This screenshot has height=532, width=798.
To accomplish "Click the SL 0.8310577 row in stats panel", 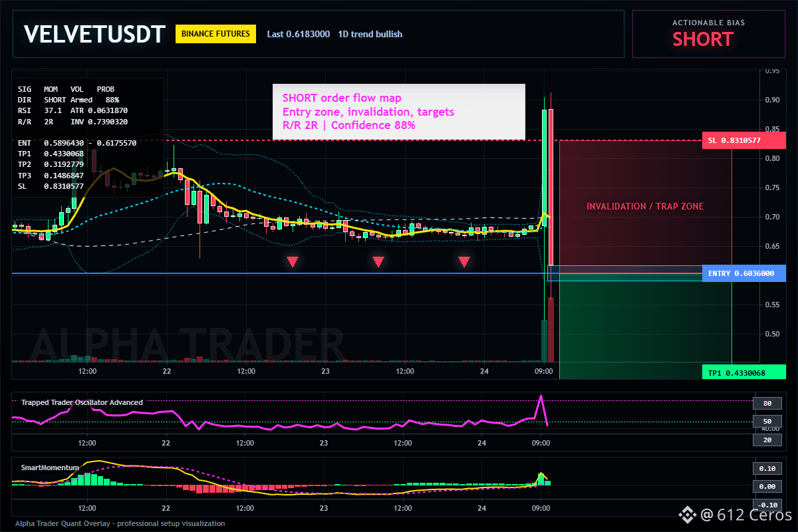I will tap(51, 187).
